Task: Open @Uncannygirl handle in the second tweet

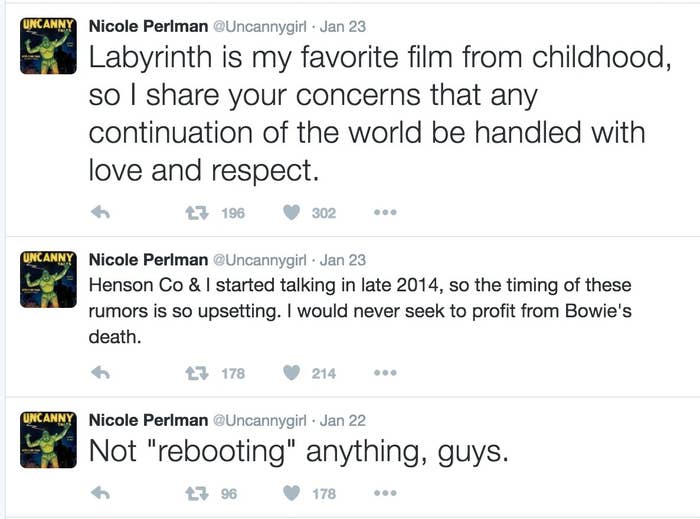Action: [x=260, y=260]
